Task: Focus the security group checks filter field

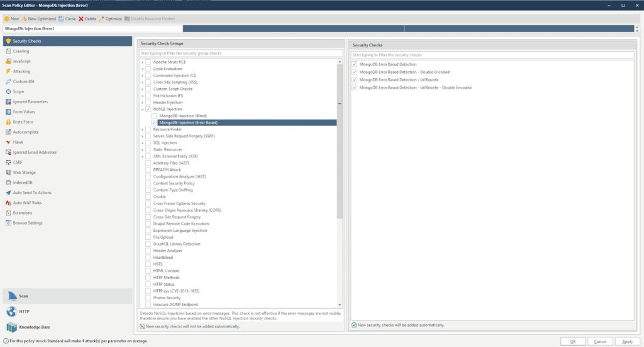Action: pos(241,53)
